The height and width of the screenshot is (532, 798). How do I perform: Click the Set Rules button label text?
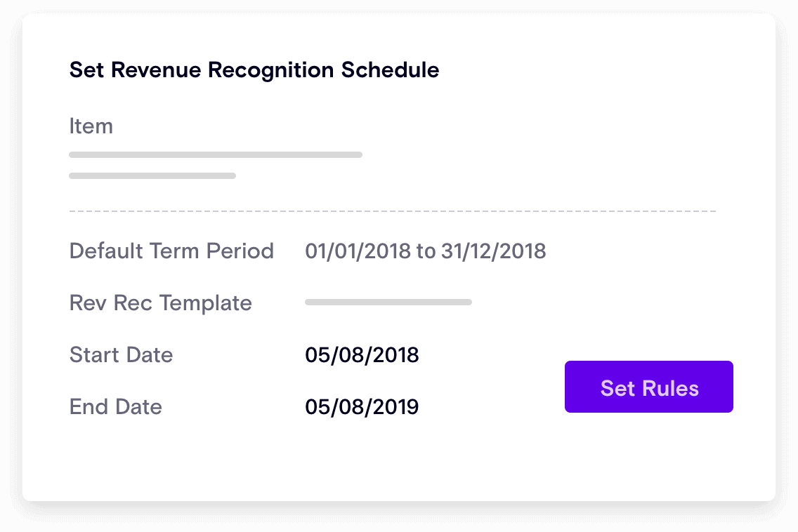648,387
